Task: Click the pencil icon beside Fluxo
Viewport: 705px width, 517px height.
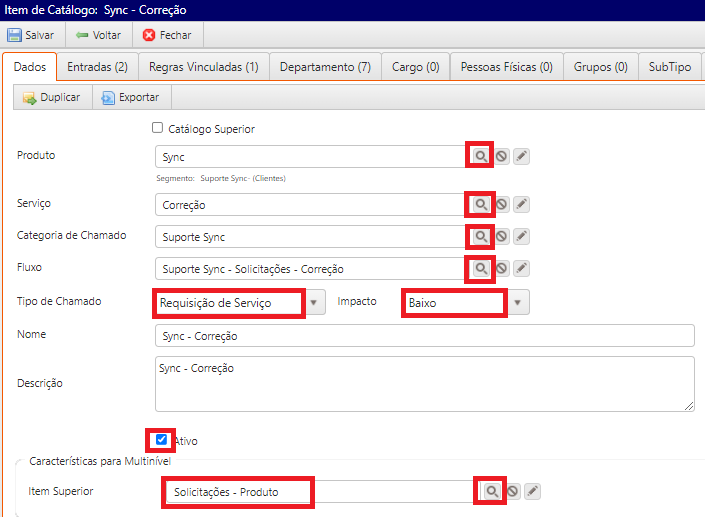Action: coord(522,269)
